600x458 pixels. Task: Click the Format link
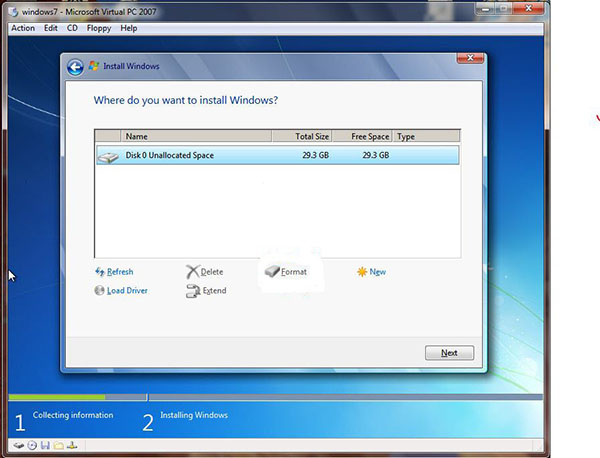[294, 272]
